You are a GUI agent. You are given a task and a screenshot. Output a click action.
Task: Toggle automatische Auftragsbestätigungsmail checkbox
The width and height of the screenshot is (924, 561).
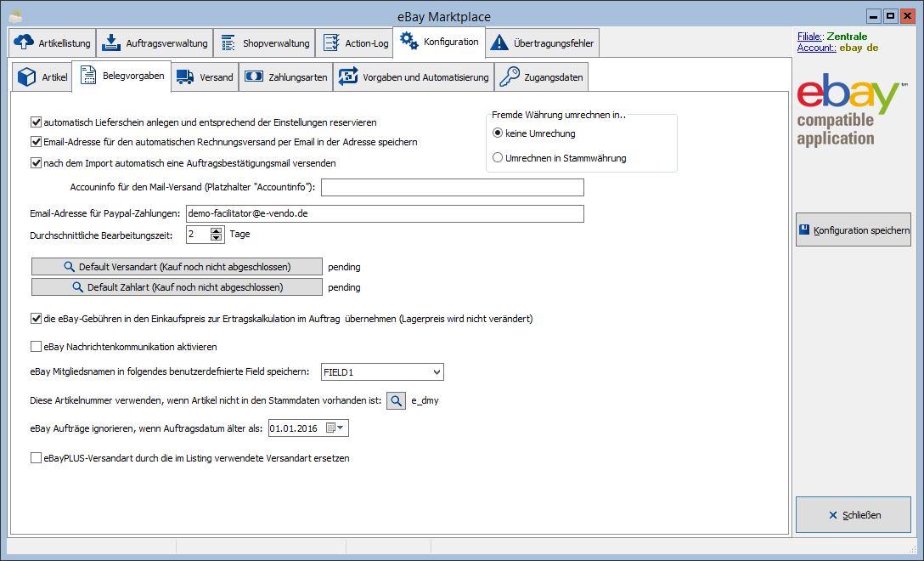[36, 163]
